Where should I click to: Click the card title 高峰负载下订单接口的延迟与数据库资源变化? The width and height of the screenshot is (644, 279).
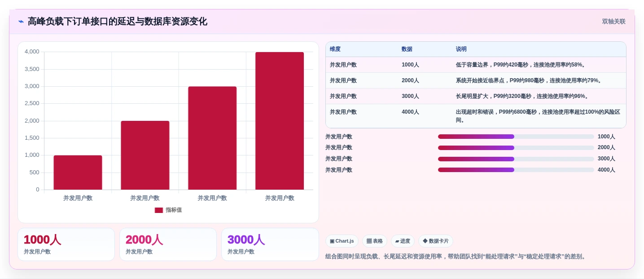118,22
